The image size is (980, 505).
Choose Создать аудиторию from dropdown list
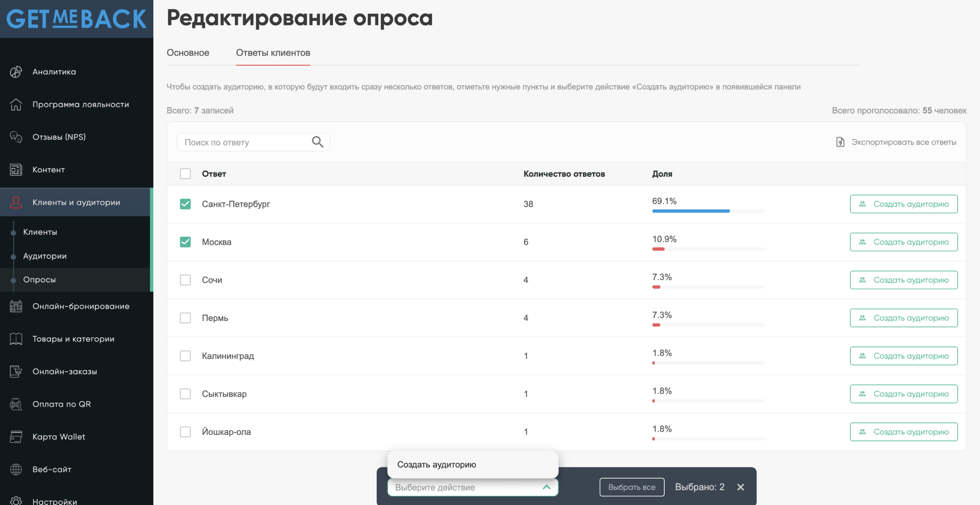click(436, 465)
